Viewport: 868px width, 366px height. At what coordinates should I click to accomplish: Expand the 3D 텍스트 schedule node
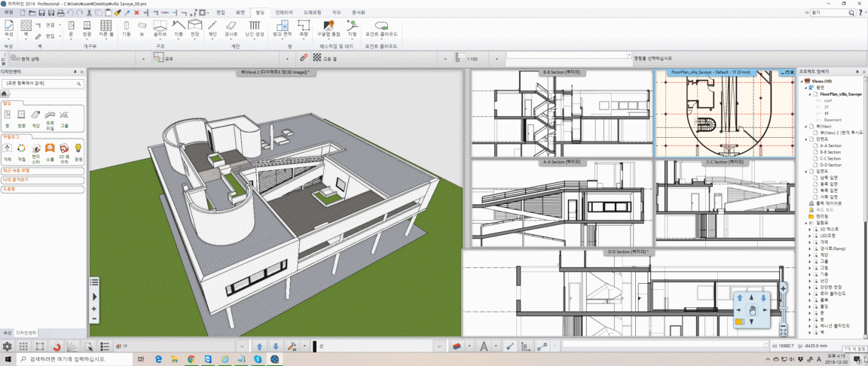point(810,228)
